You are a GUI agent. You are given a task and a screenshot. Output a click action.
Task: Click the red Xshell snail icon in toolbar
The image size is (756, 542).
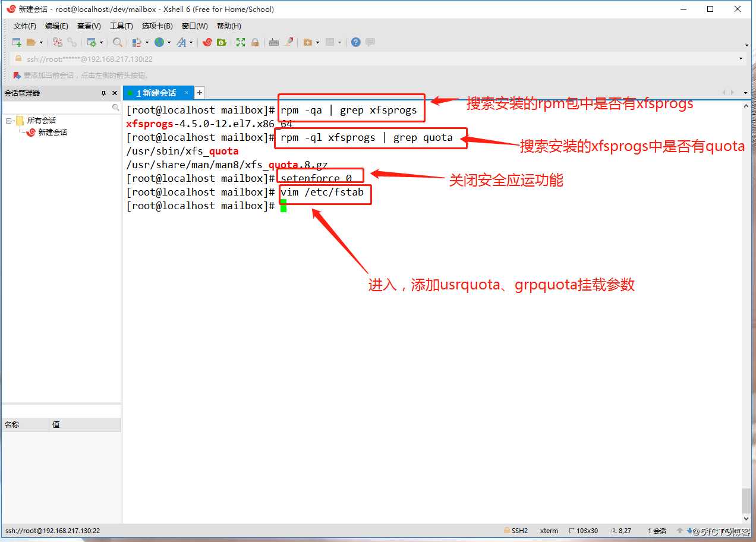coord(207,42)
